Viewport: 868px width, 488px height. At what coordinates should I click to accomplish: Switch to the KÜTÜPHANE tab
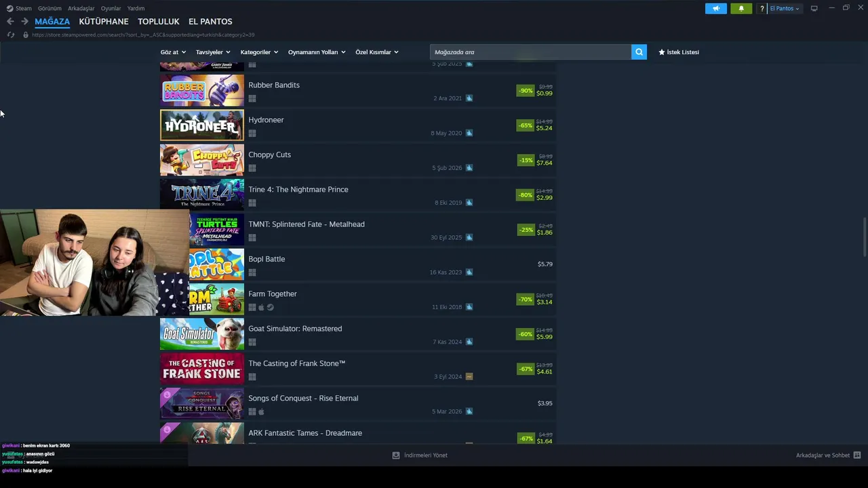point(104,22)
